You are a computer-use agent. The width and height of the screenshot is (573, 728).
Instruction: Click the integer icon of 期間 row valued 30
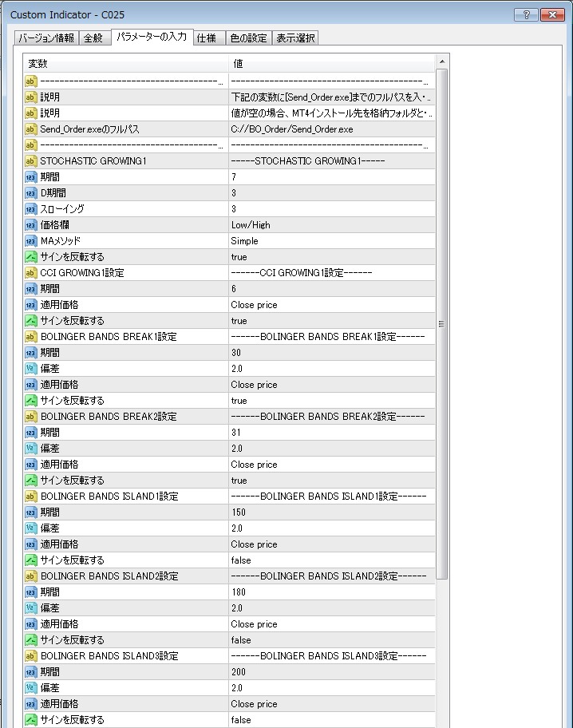click(30, 353)
